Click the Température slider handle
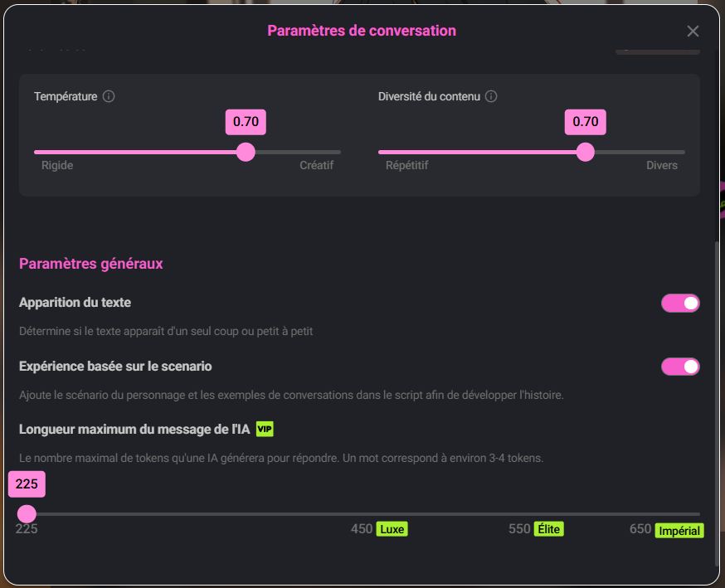Screen dimensions: 725x588 pyautogui.click(x=246, y=152)
